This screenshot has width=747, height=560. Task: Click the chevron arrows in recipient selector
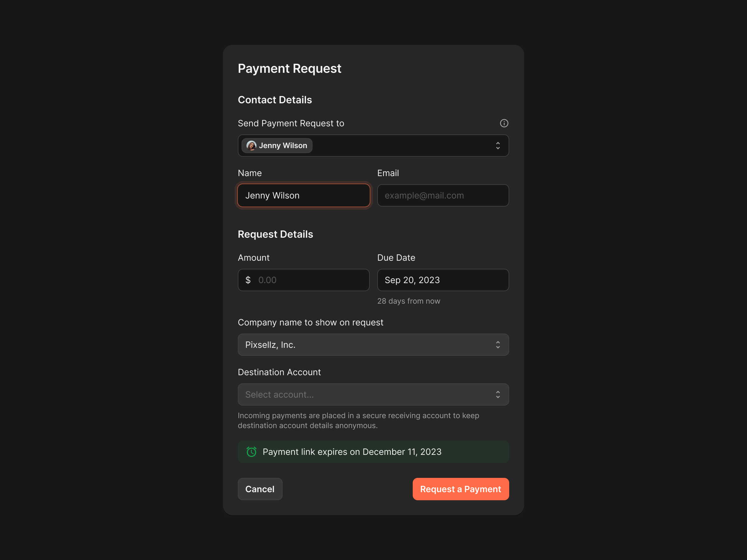tap(497, 146)
